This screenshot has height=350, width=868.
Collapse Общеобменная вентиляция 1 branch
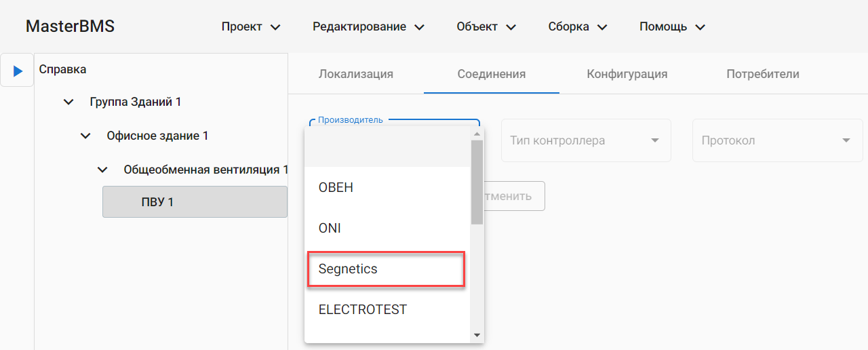click(x=102, y=170)
